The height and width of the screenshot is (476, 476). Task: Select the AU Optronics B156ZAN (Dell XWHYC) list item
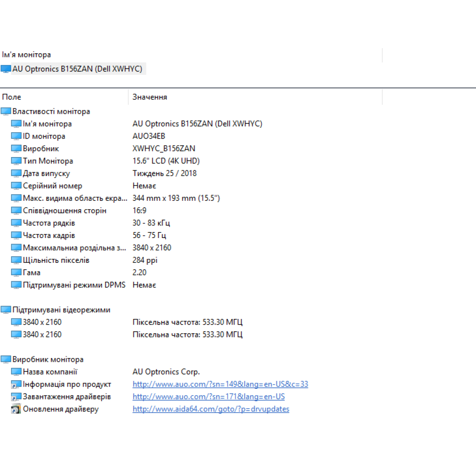tap(77, 69)
